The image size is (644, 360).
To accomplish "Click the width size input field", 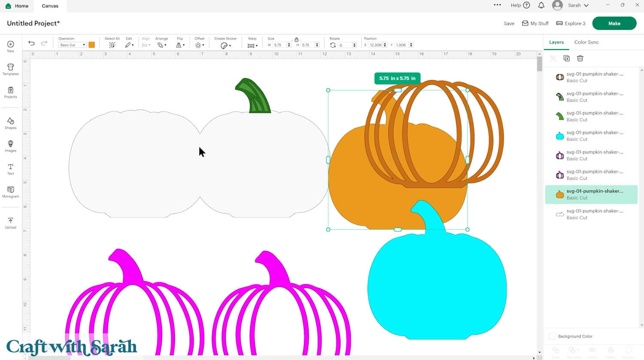I will [x=279, y=45].
